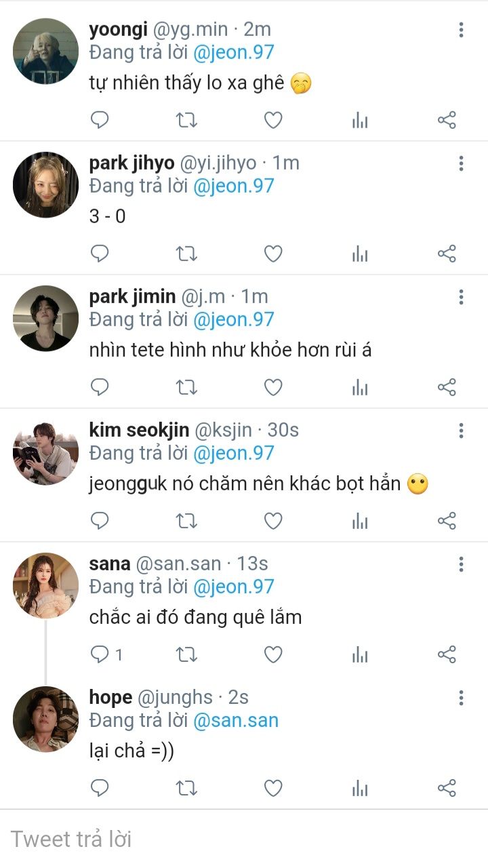Open more options on yoongi's tweet
The height and width of the screenshot is (868, 488).
point(461,30)
